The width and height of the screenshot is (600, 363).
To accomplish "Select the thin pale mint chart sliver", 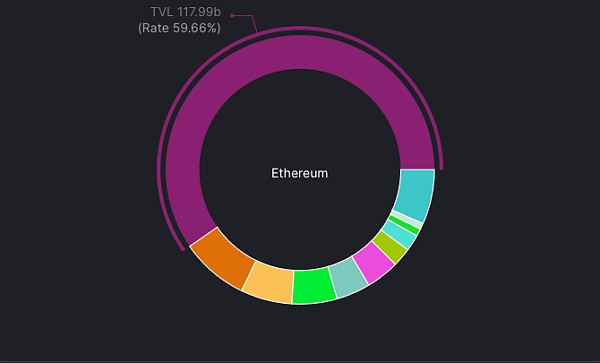I will tap(406, 220).
